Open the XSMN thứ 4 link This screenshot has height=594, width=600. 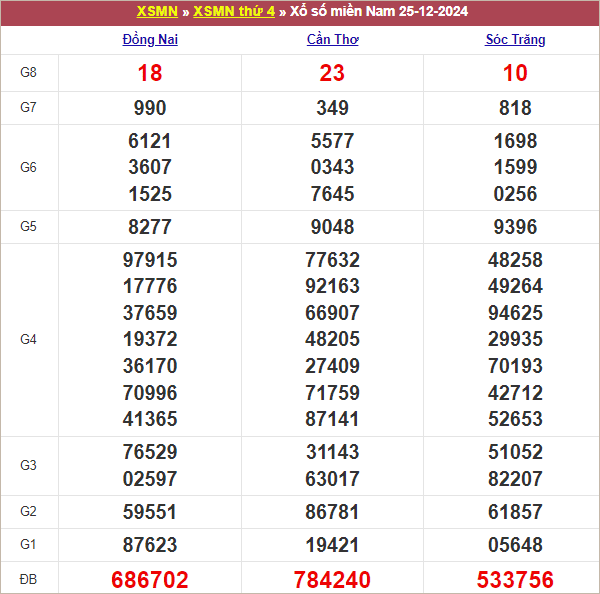234,11
